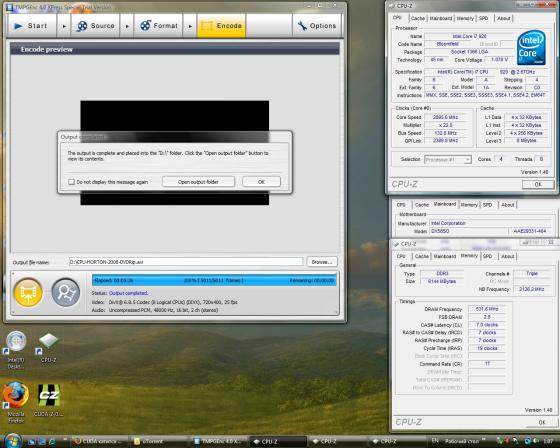Click the Bus Speed value in CPU-Z

[445, 133]
